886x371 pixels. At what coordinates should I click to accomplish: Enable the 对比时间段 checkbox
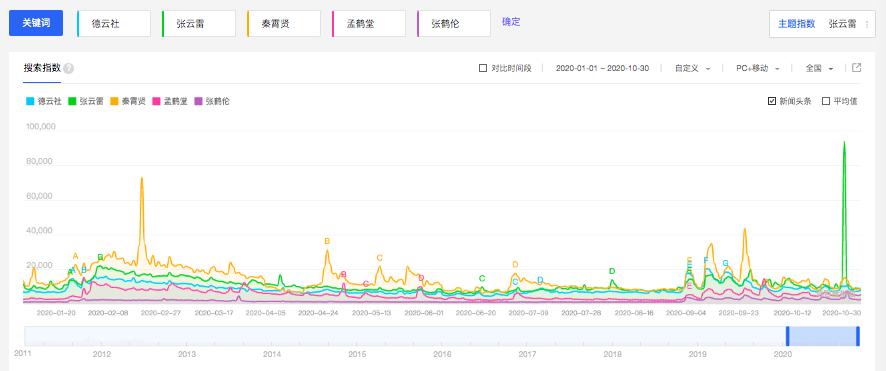point(483,68)
